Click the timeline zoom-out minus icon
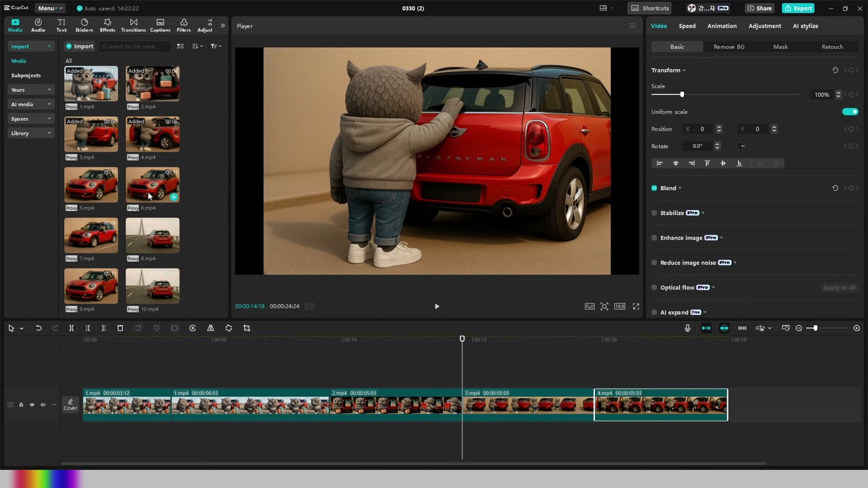Screen dimensions: 868x488 (x=799, y=328)
